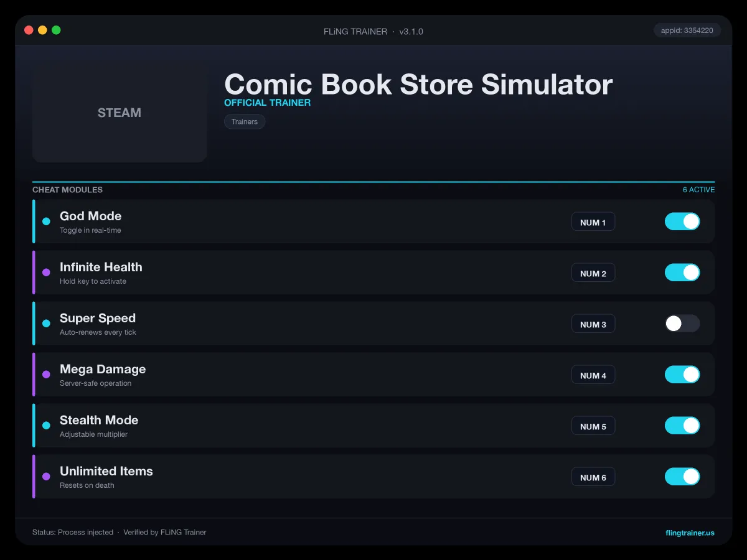Click the FLiNG TRAINER v3.1.0 title bar text
The height and width of the screenshot is (560, 747).
(374, 31)
